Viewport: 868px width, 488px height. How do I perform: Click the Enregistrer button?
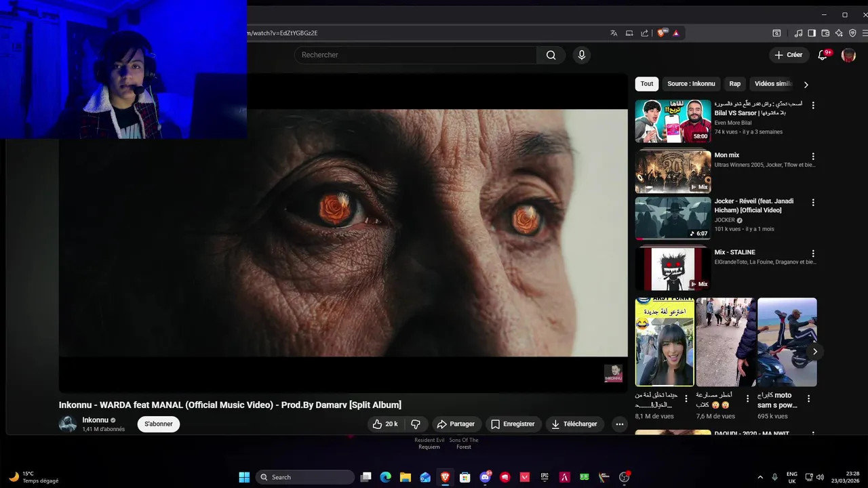(513, 424)
